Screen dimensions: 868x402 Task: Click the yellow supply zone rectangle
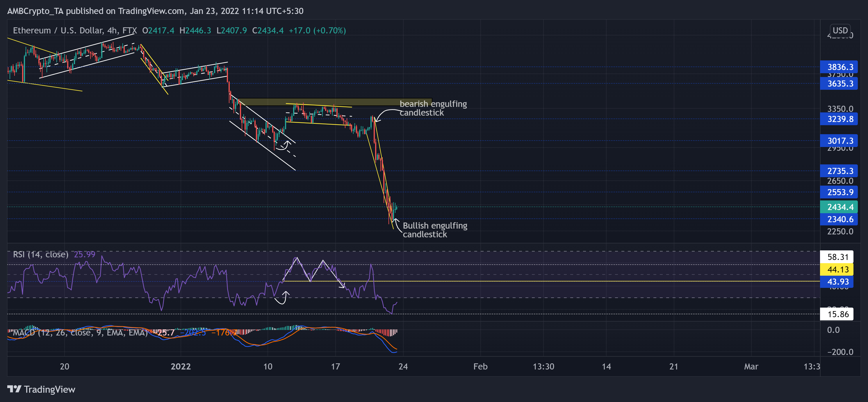pyautogui.click(x=335, y=102)
